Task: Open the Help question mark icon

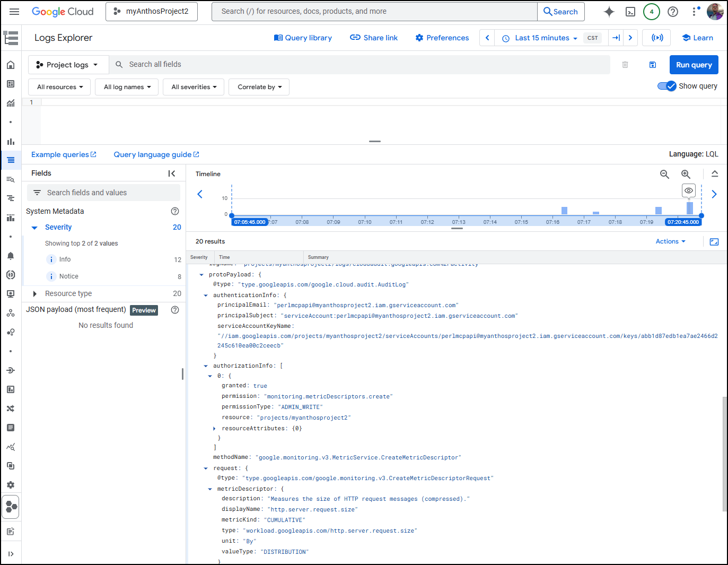Action: click(673, 12)
